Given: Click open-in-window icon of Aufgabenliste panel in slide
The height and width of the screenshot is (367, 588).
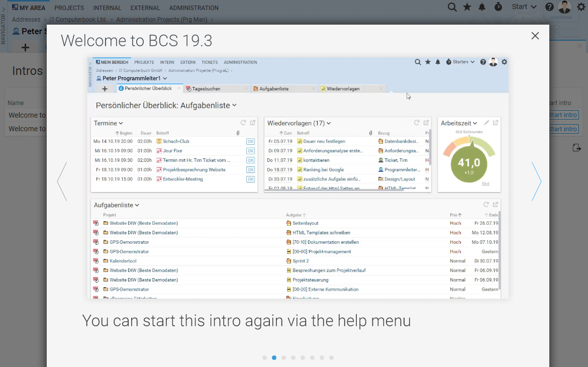Looking at the screenshot, I should coord(496,205).
